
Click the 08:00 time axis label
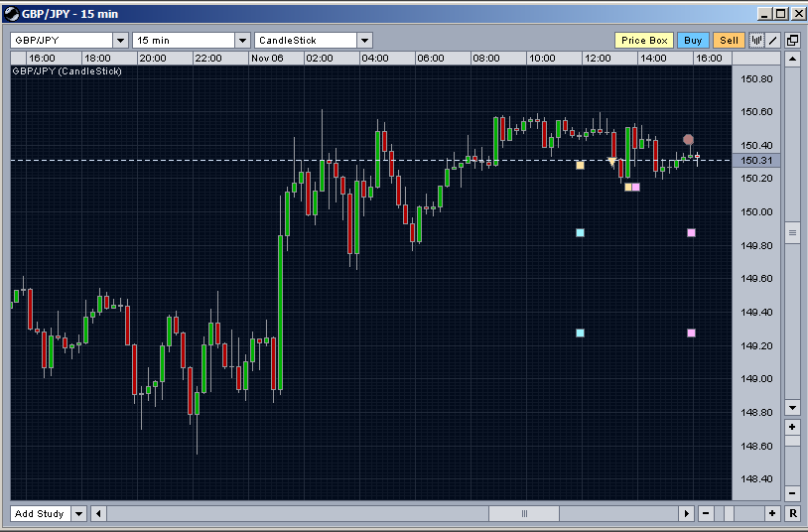(x=486, y=58)
